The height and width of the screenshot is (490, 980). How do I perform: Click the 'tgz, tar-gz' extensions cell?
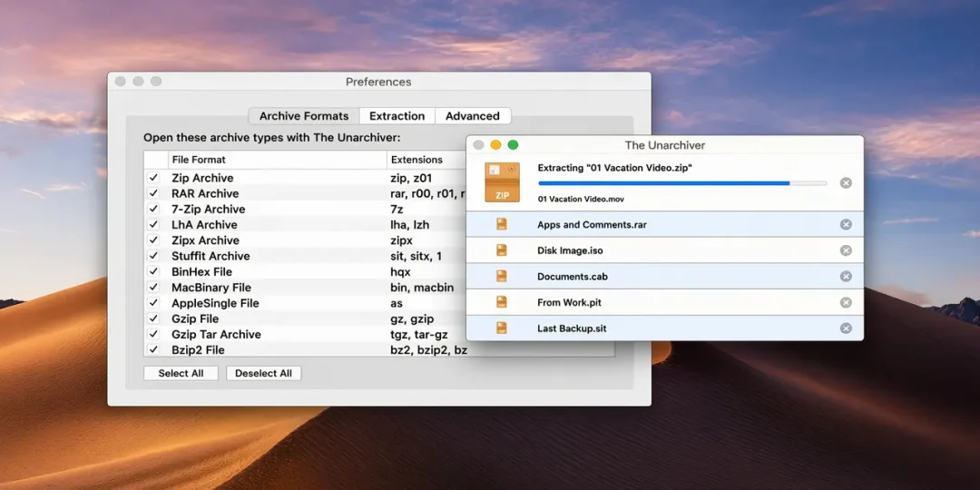click(x=418, y=334)
